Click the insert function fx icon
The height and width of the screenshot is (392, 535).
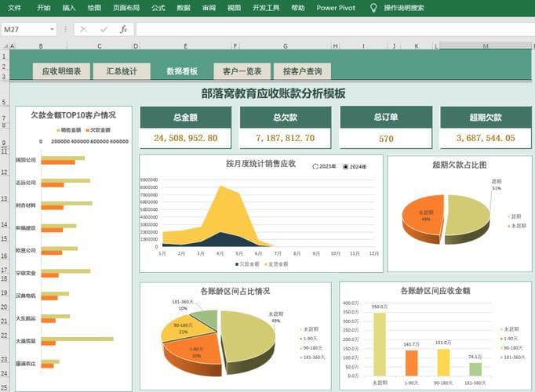tap(123, 29)
